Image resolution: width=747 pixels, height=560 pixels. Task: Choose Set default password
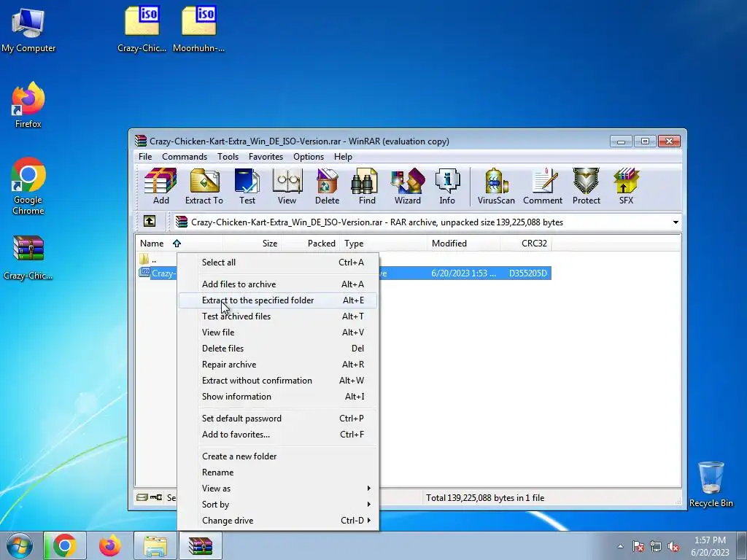(x=278, y=419)
